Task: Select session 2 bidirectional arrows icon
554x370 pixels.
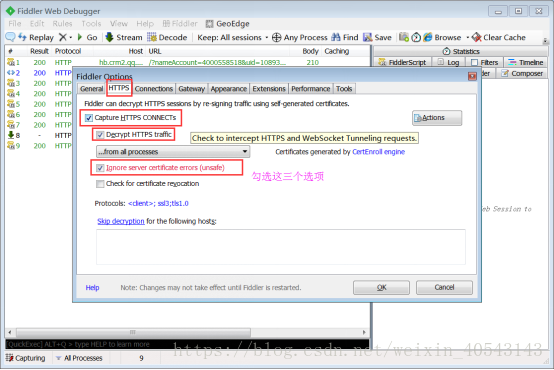Action: [x=11, y=73]
